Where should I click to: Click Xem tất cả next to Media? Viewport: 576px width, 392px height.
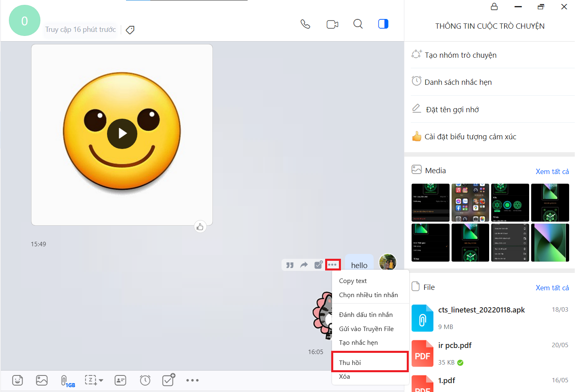pyautogui.click(x=552, y=172)
